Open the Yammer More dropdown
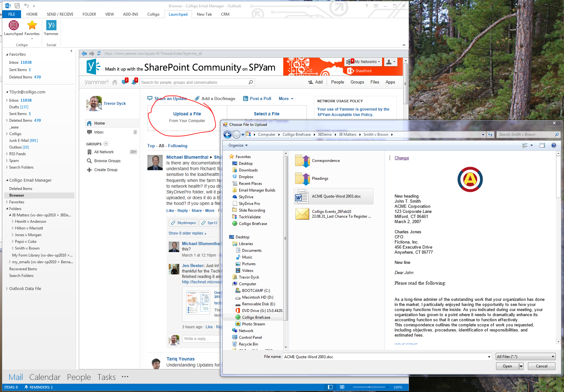The height and width of the screenshot is (392, 564). click(286, 99)
